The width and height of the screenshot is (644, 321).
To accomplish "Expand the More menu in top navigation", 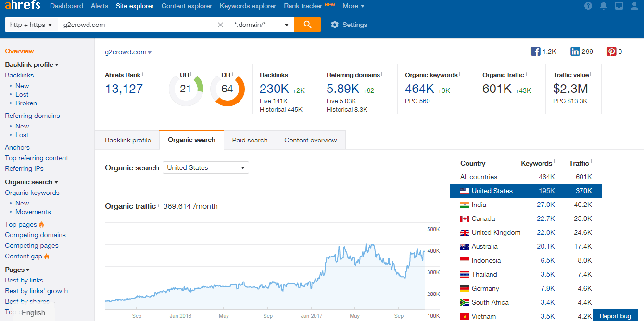I will click(x=354, y=6).
